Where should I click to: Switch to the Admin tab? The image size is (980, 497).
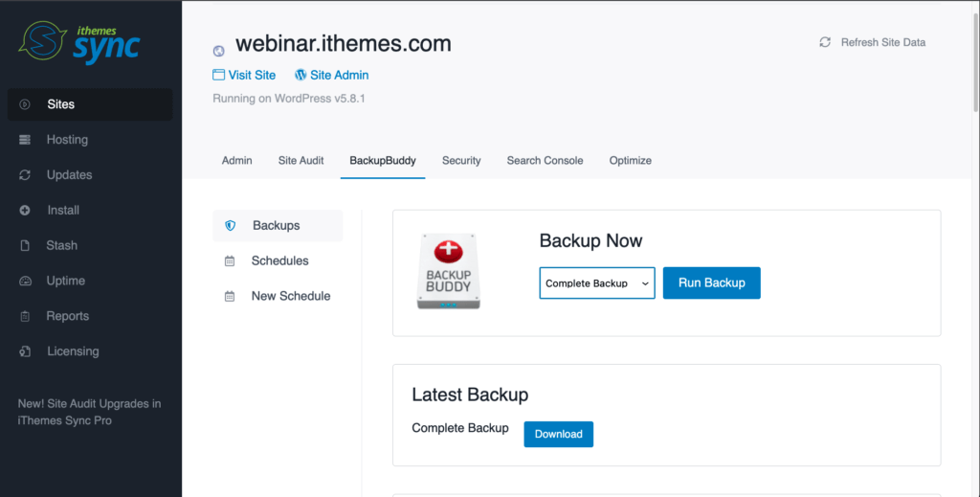[237, 161]
